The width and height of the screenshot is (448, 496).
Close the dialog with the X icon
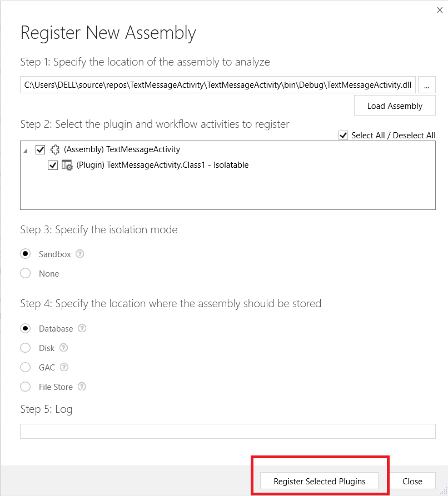440,9
